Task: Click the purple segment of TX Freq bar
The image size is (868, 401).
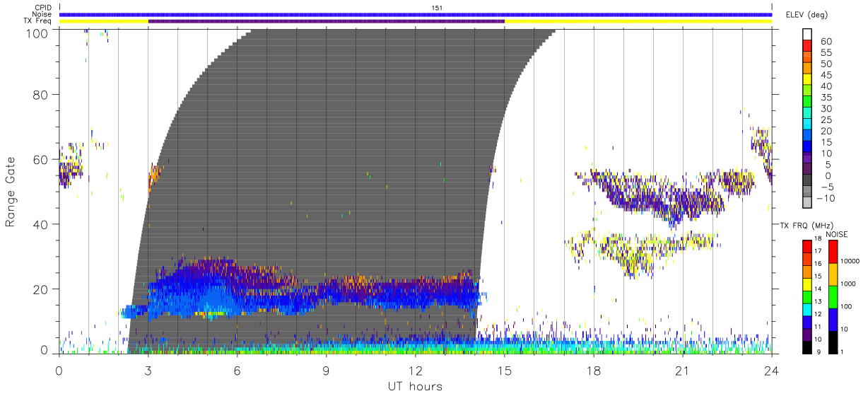Action: point(327,21)
